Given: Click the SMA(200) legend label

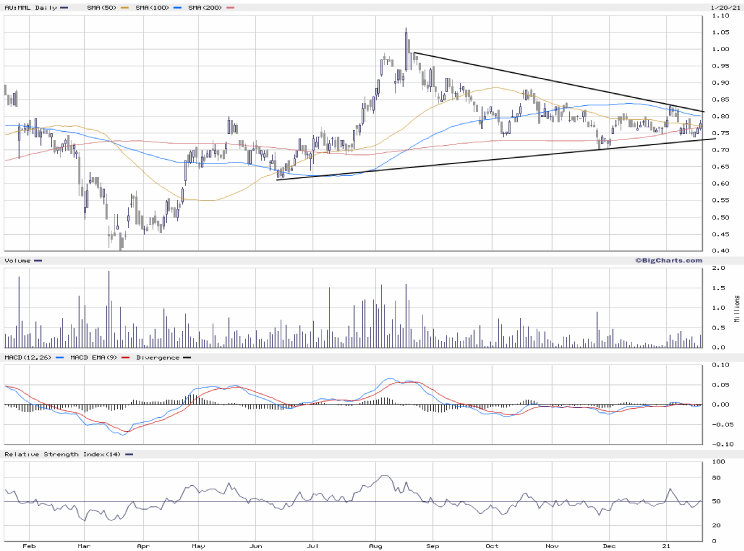Looking at the screenshot, I should point(205,7).
